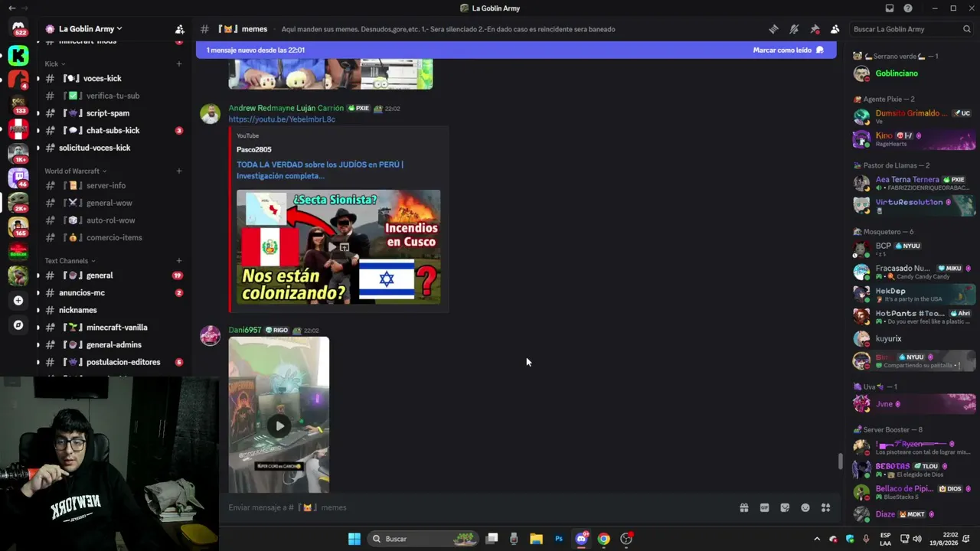
Task: Click the chat scrollbar thumb
Action: pyautogui.click(x=840, y=461)
